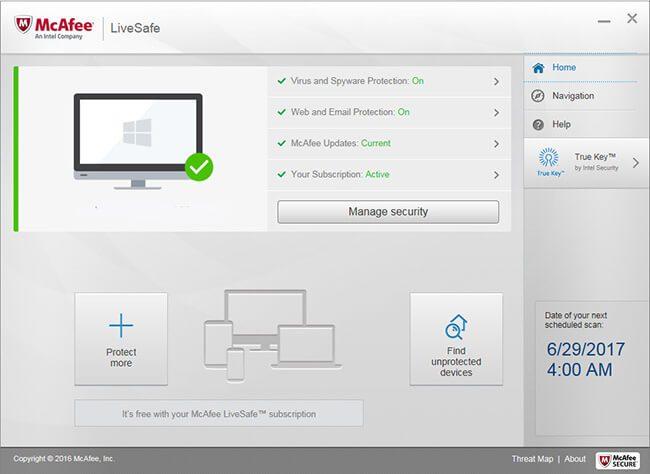
Task: Click the Home house icon
Action: (538, 68)
